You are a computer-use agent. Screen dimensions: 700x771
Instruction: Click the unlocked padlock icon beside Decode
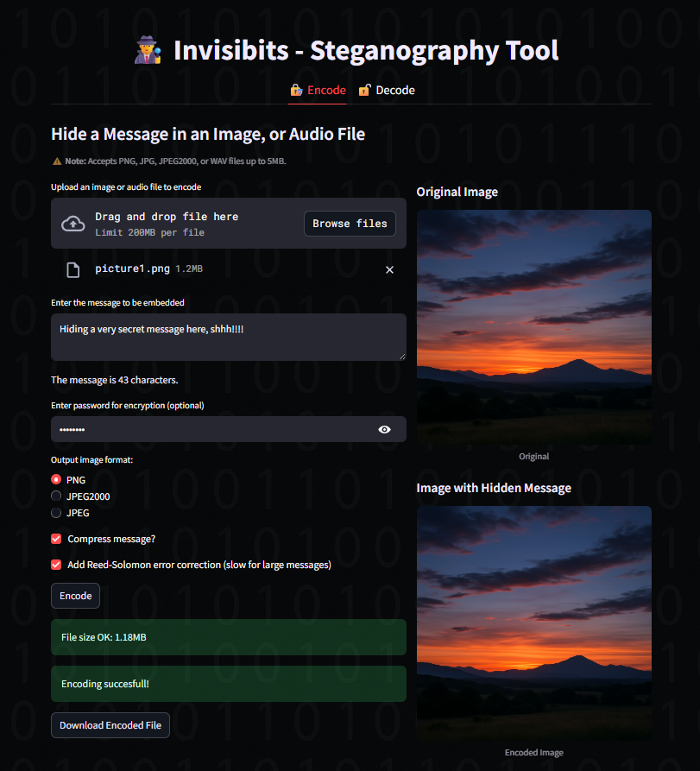pos(364,90)
